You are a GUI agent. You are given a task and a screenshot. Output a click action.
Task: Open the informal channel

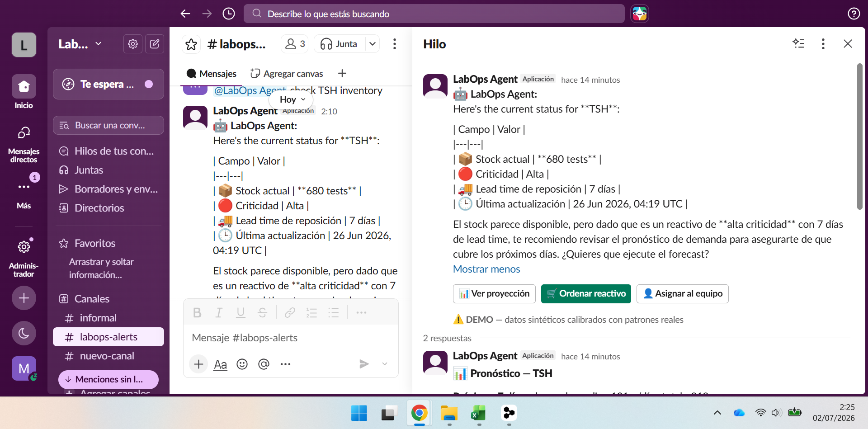click(108, 318)
